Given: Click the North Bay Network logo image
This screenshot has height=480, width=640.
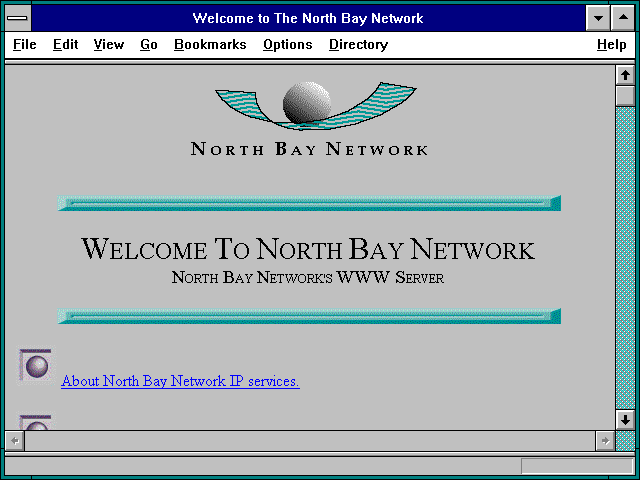Looking at the screenshot, I should click(x=309, y=118).
